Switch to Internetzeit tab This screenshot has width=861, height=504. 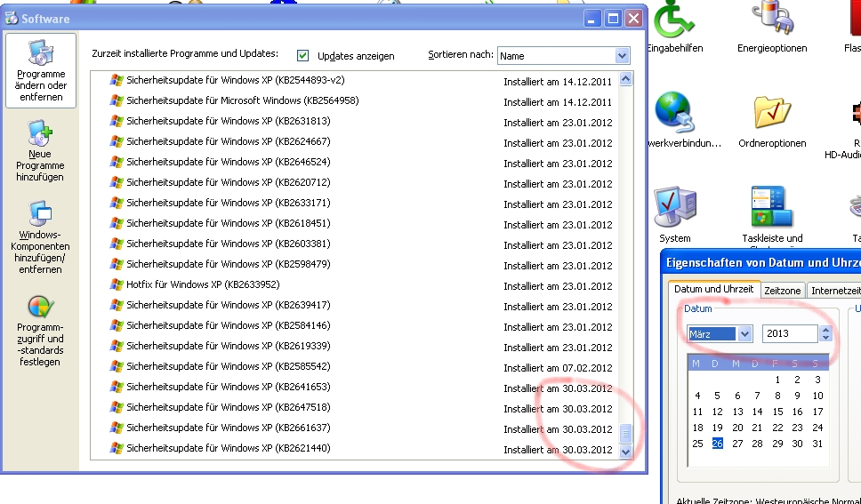836,291
